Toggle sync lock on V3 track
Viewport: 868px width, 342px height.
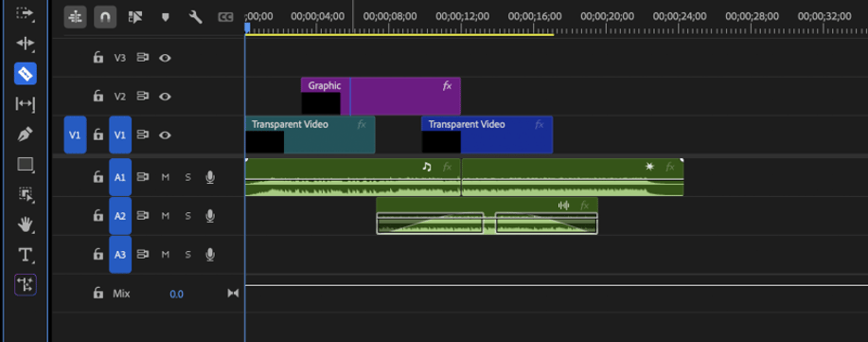pos(143,57)
